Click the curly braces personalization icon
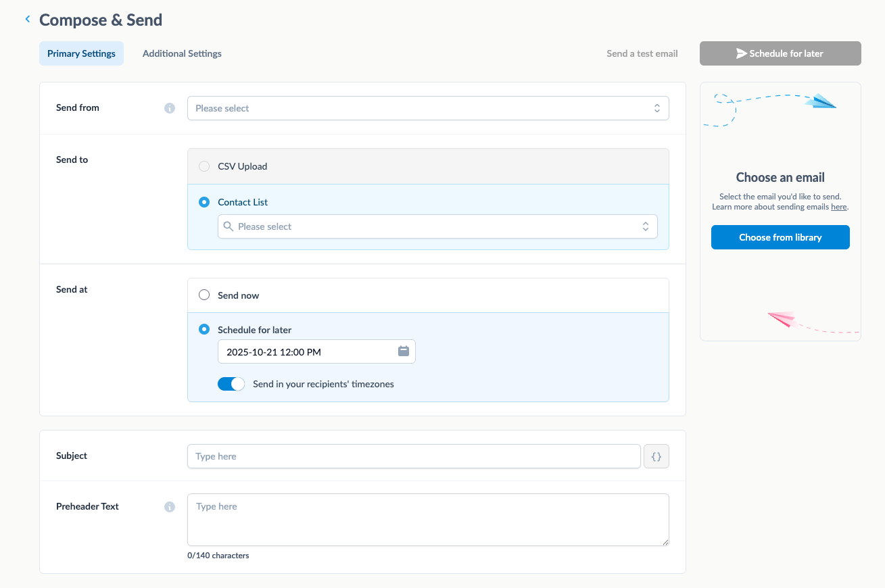The height and width of the screenshot is (588, 885). [x=656, y=456]
